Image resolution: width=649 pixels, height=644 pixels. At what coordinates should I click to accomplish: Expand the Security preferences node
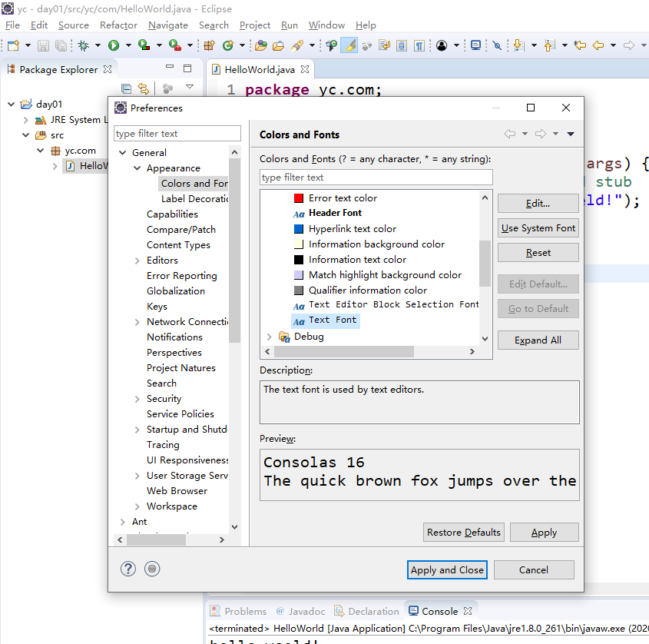(137, 399)
